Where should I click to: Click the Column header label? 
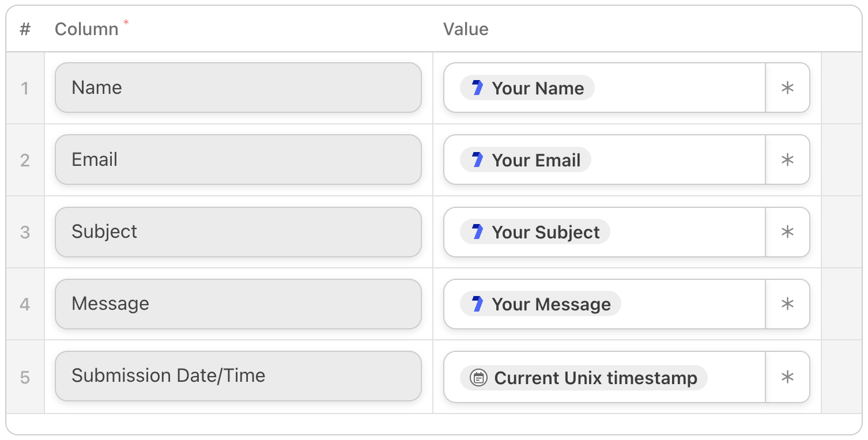click(86, 29)
